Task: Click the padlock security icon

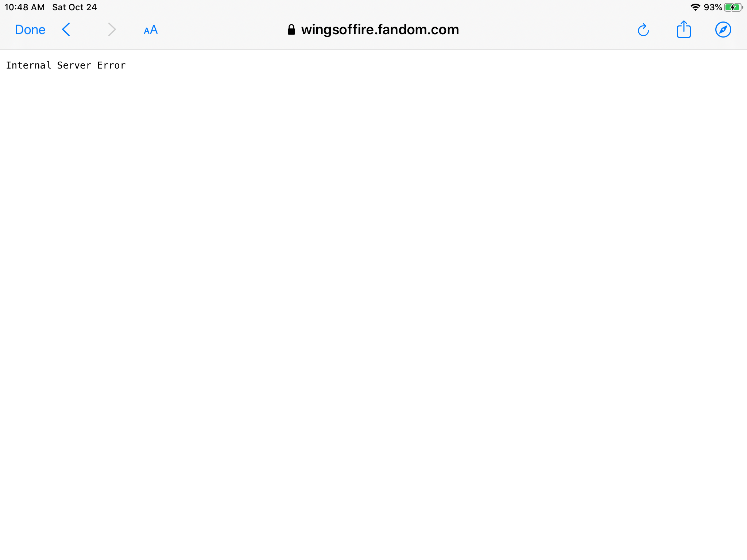Action: pyautogui.click(x=291, y=30)
